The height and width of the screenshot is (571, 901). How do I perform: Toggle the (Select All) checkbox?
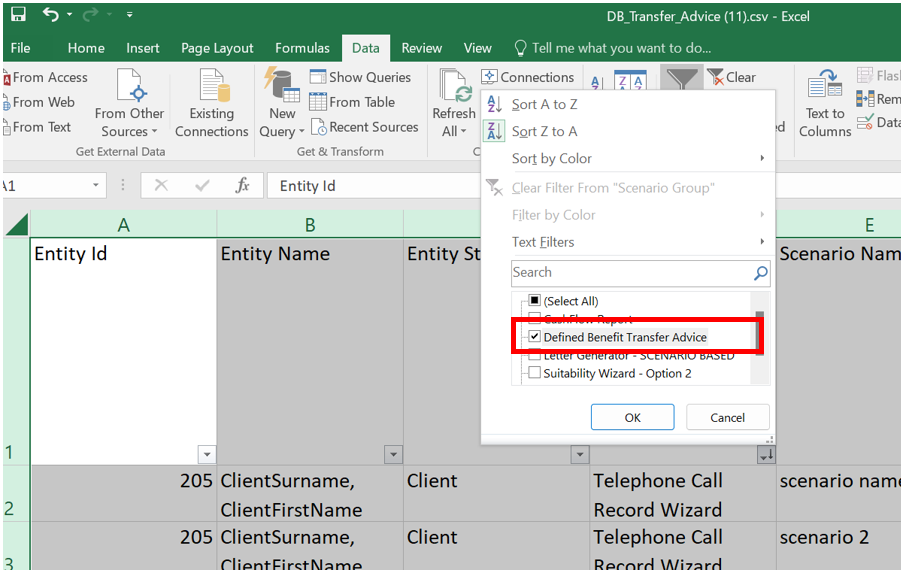pyautogui.click(x=535, y=300)
